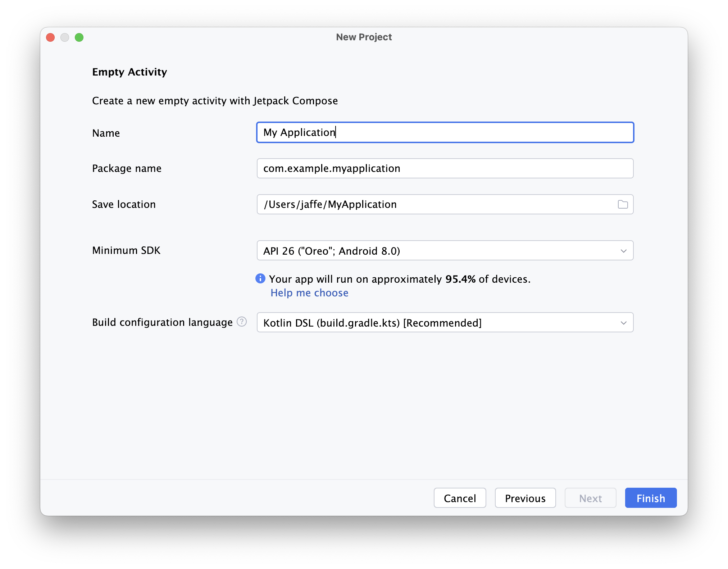Image resolution: width=728 pixels, height=569 pixels.
Task: Select the Name input field
Action: tap(445, 132)
